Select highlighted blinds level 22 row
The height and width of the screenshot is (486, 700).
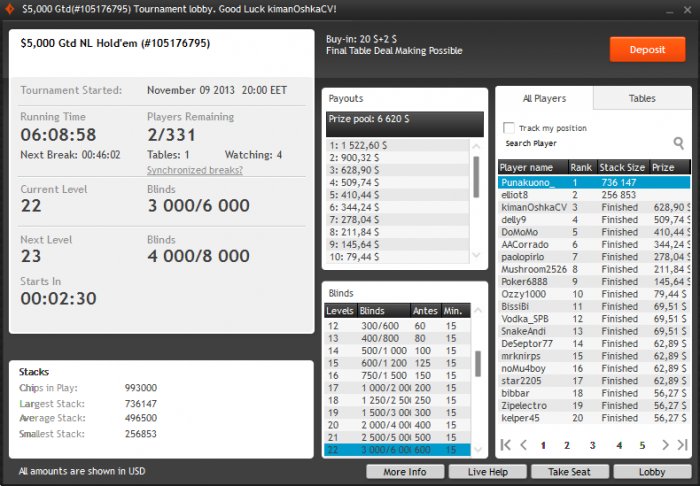[397, 450]
